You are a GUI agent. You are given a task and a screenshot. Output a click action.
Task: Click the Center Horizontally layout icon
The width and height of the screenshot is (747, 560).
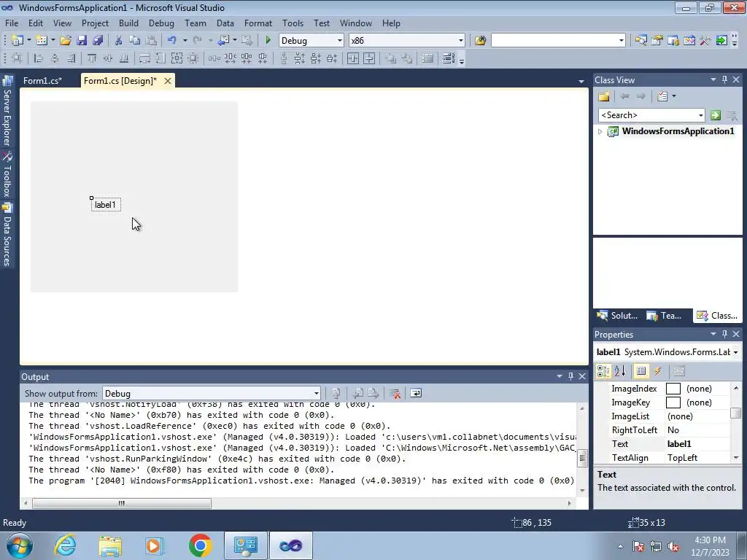pos(353,58)
